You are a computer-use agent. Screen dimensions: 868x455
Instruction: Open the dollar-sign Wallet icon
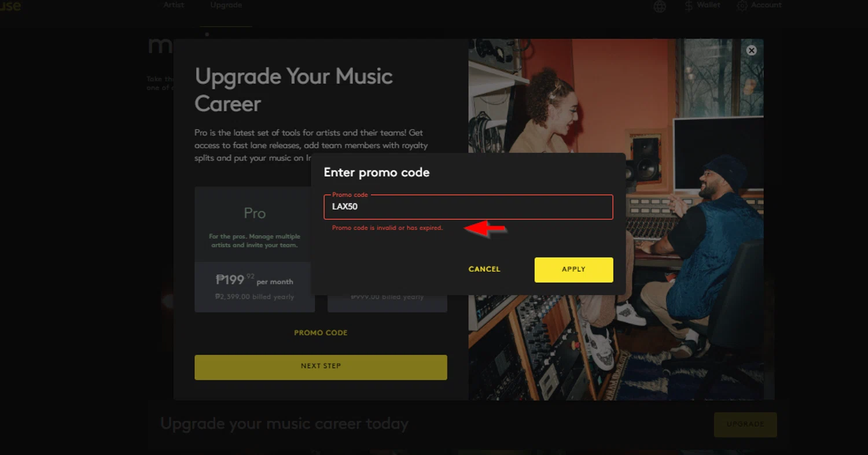[689, 6]
